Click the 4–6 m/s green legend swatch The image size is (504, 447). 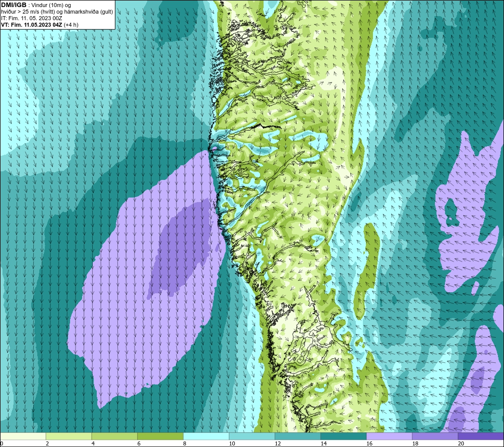(x=114, y=436)
